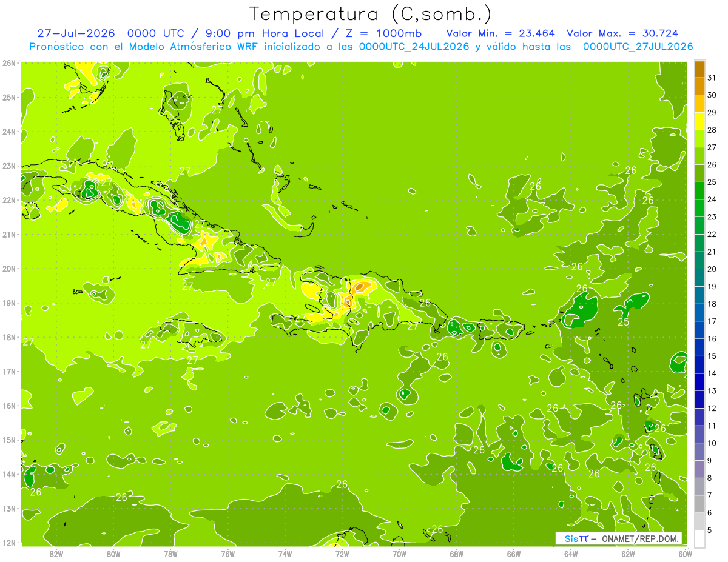728x562 pixels.
Task: Click the legend value "20"
Action: coord(712,269)
